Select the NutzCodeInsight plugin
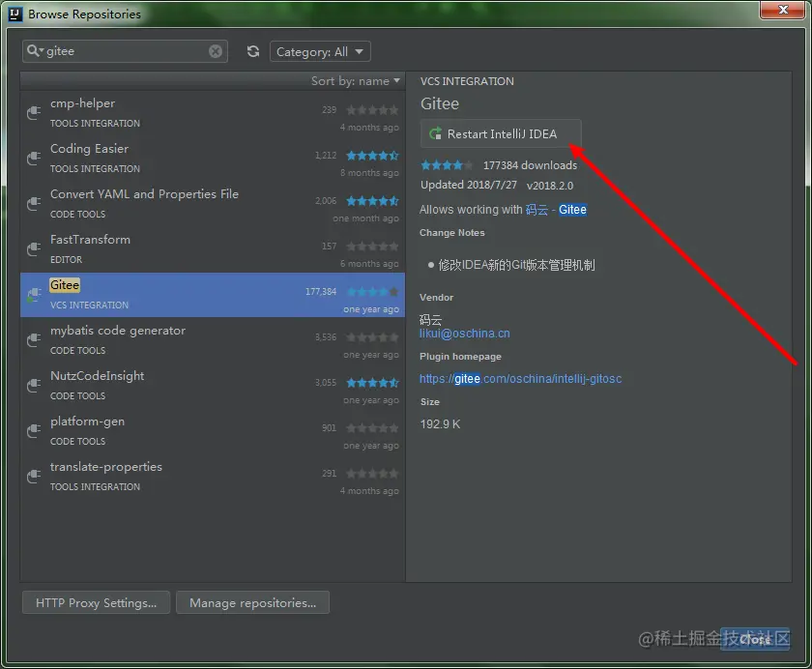 [213, 386]
